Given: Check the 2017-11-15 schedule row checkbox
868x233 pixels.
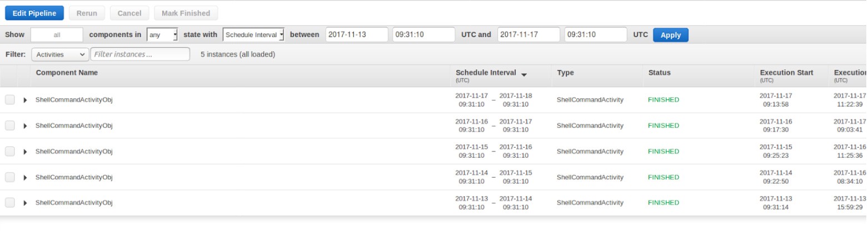Looking at the screenshot, I should point(10,151).
